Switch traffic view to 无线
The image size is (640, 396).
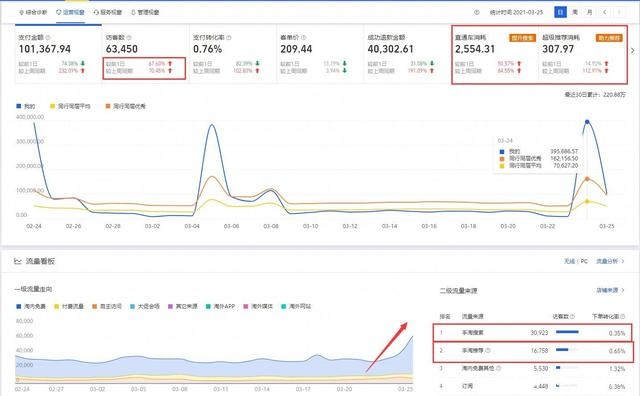pyautogui.click(x=569, y=261)
